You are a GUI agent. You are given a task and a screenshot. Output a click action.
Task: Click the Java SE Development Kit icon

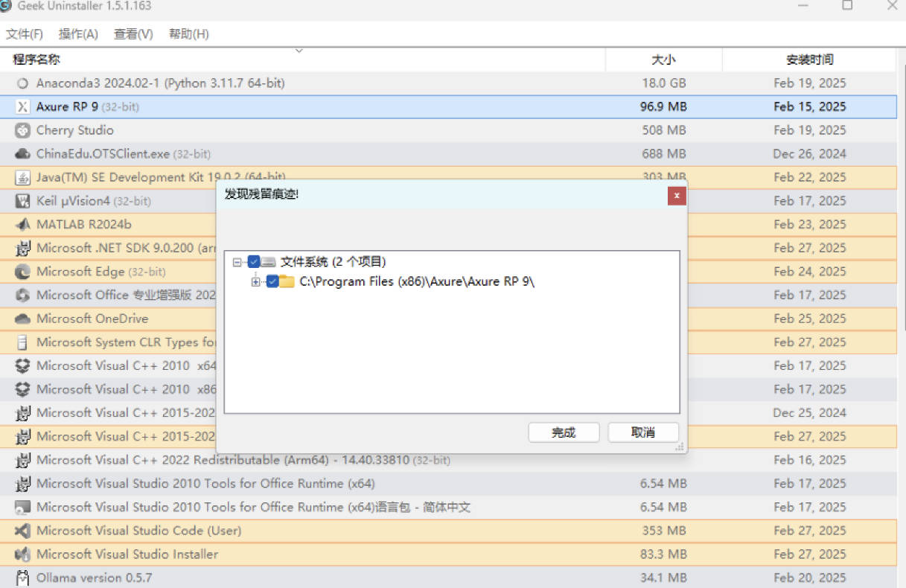22,178
